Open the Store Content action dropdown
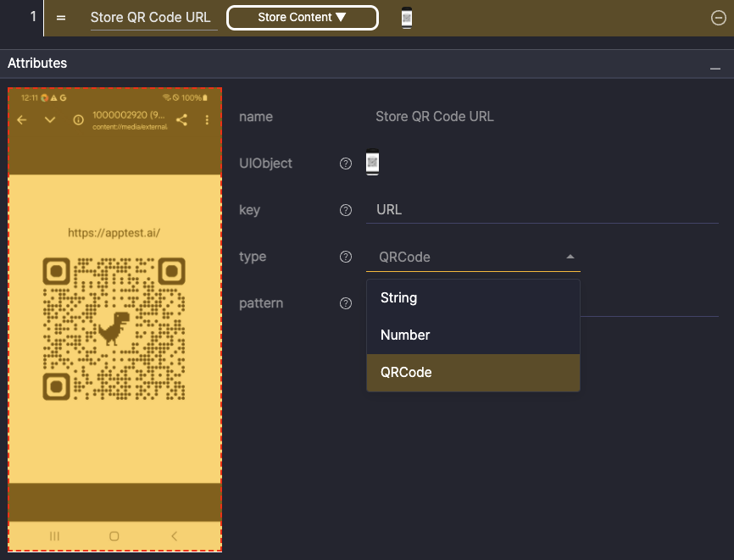Screen dimensions: 734x560 (302, 18)
